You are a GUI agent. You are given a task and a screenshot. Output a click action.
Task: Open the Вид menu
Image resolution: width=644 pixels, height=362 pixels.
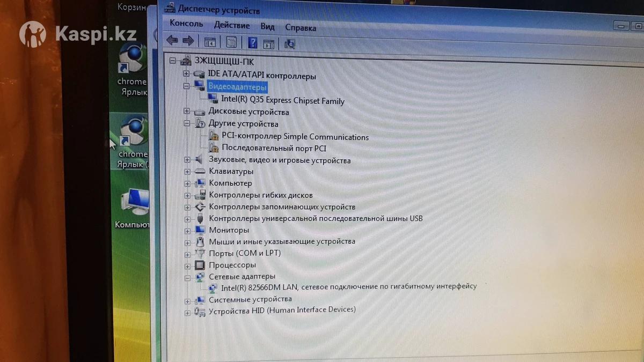[x=267, y=26]
